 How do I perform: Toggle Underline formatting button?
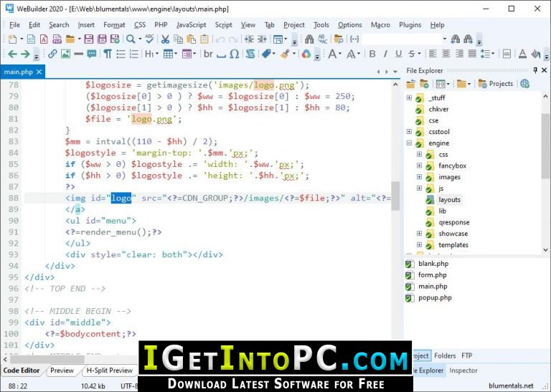[x=398, y=54]
